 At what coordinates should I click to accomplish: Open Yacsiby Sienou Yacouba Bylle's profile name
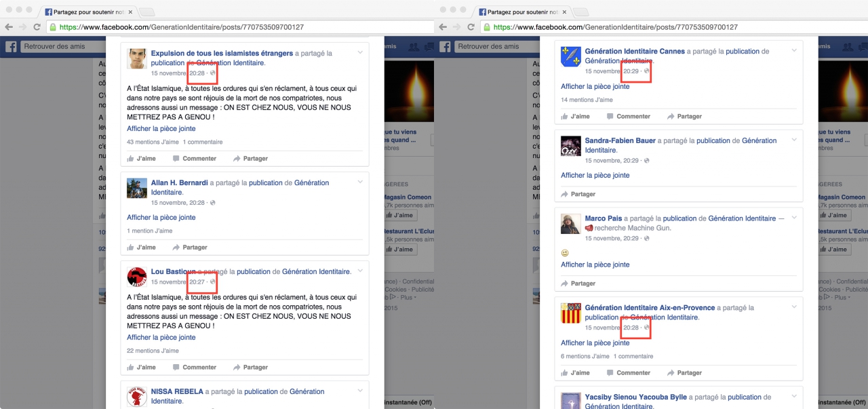click(x=635, y=397)
